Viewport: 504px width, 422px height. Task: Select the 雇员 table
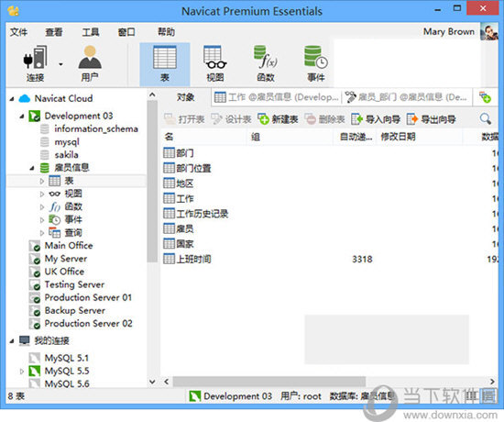tap(179, 228)
